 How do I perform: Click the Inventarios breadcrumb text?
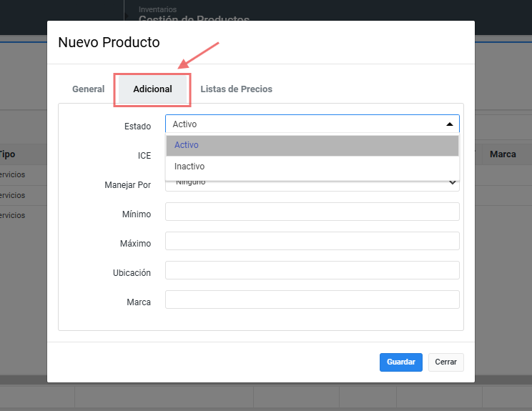157,9
